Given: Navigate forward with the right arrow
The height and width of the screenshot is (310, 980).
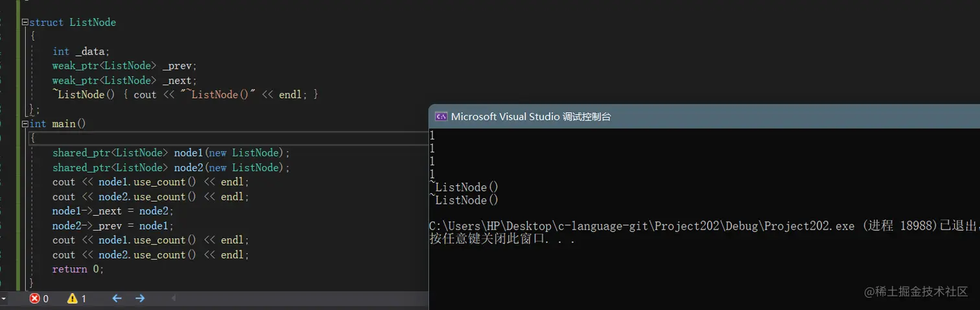Looking at the screenshot, I should [140, 298].
